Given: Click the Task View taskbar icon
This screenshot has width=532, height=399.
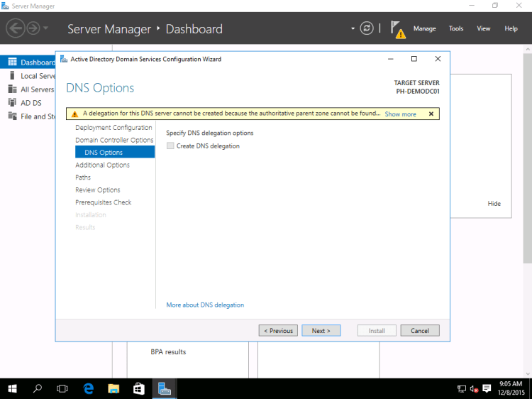Looking at the screenshot, I should click(62, 388).
